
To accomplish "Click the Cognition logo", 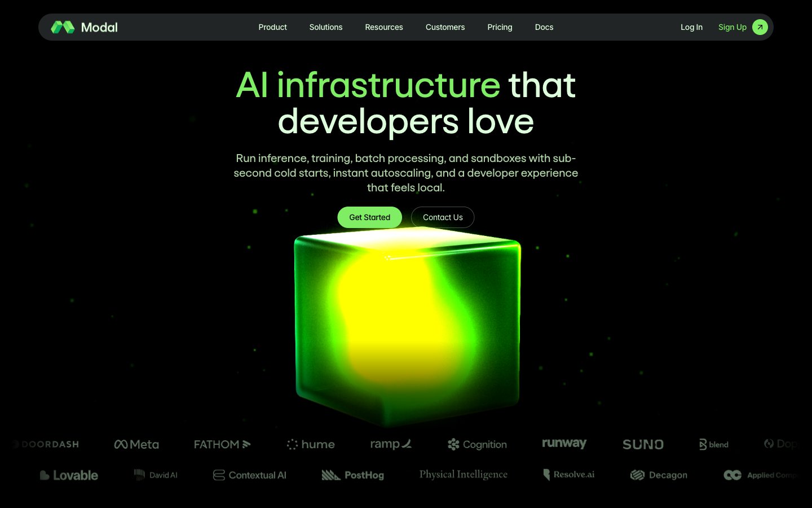I will (x=477, y=444).
